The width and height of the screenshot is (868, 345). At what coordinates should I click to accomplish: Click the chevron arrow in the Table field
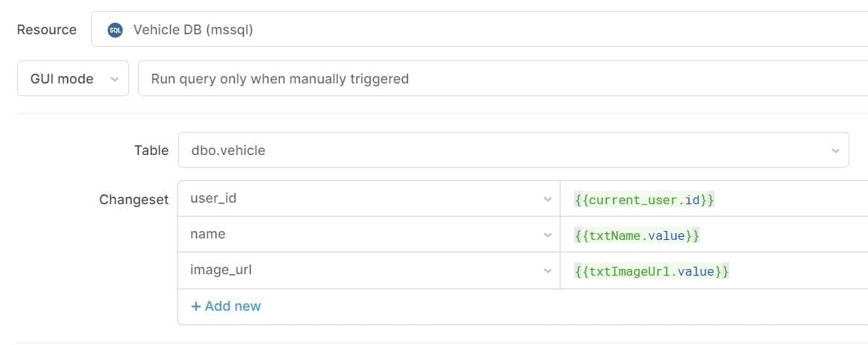(835, 151)
